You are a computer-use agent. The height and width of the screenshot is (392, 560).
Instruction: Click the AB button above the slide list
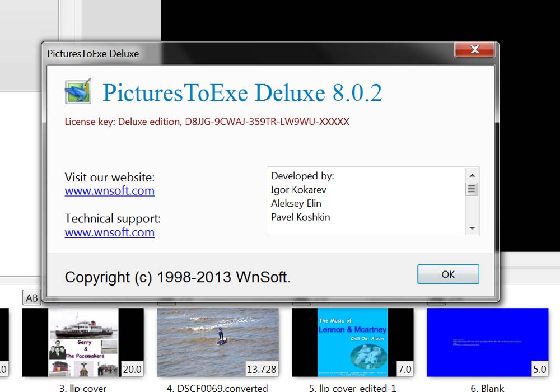tap(31, 297)
